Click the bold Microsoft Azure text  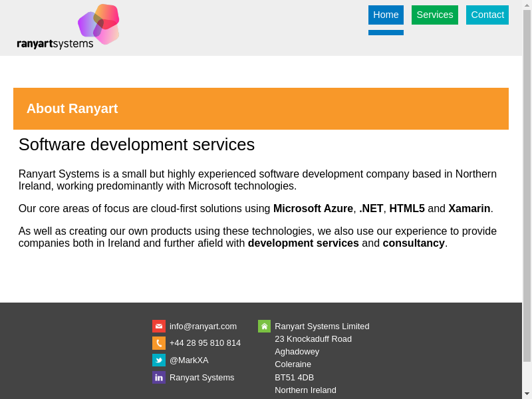click(x=313, y=208)
